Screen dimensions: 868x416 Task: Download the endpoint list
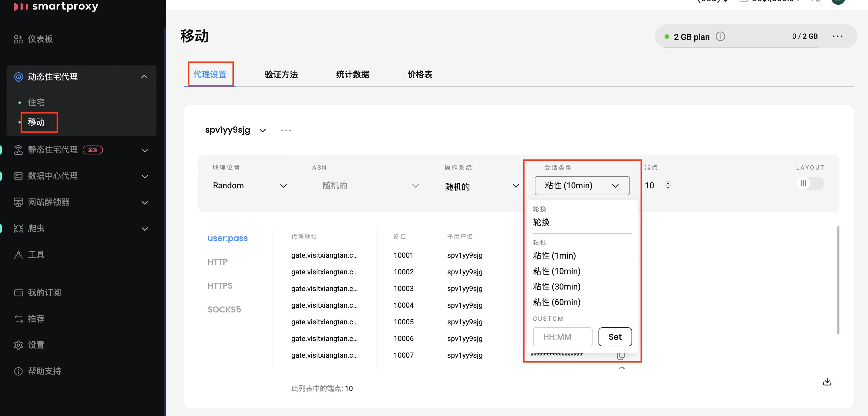[x=827, y=381]
